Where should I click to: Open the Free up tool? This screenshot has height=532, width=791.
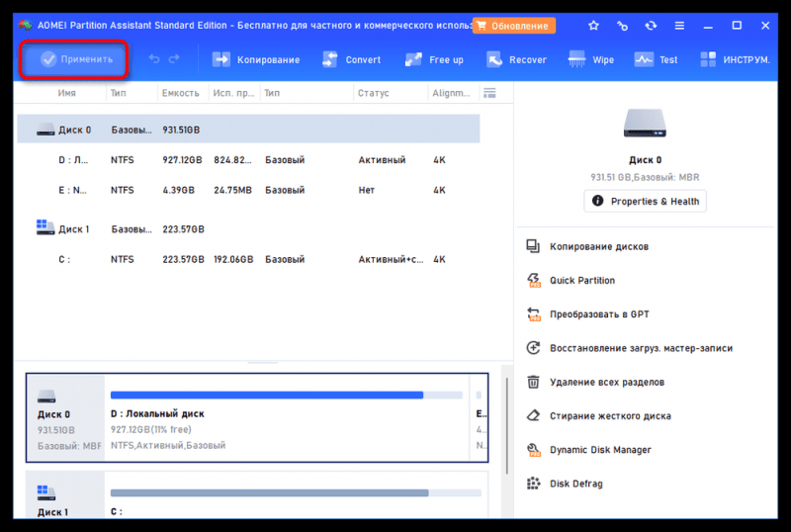434,59
